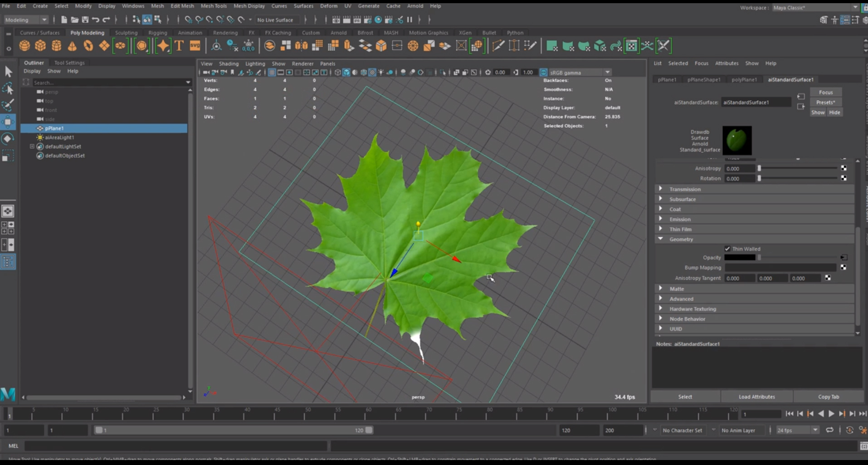Click the Opacity map connection button
Viewport: 868px width, 465px height.
(x=844, y=257)
